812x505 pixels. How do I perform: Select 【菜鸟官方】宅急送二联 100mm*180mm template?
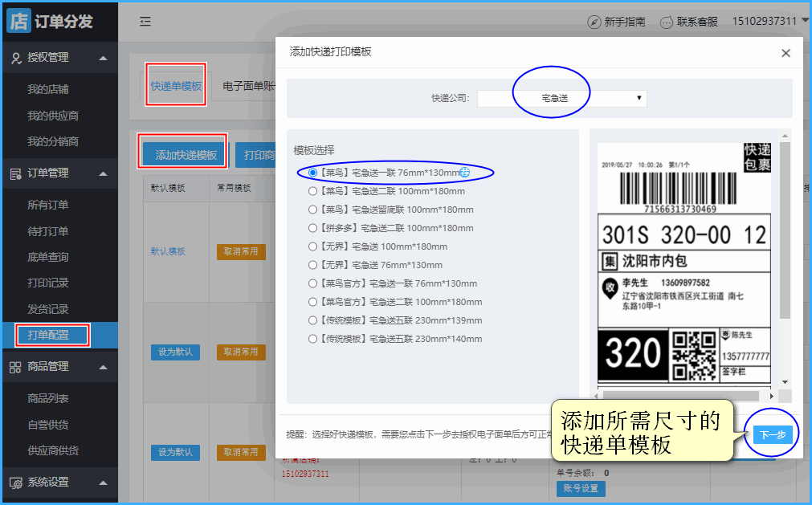312,302
